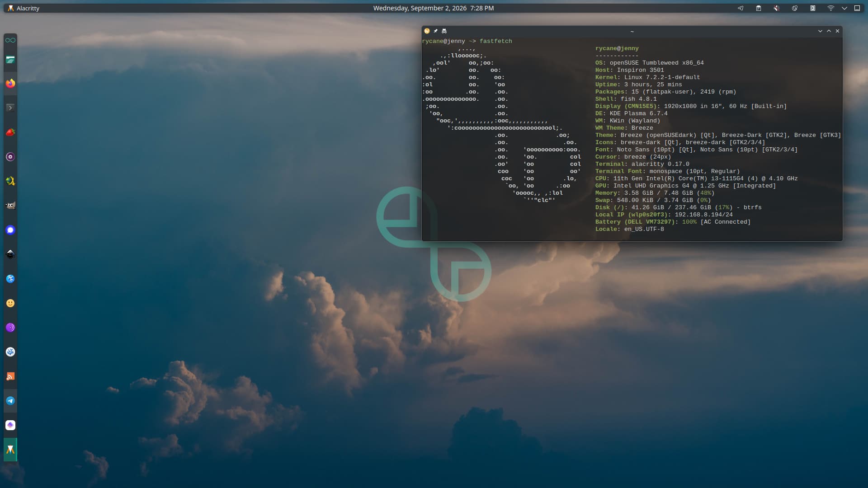The height and width of the screenshot is (488, 868).
Task: Open Telegram from the side dock
Action: (x=10, y=401)
